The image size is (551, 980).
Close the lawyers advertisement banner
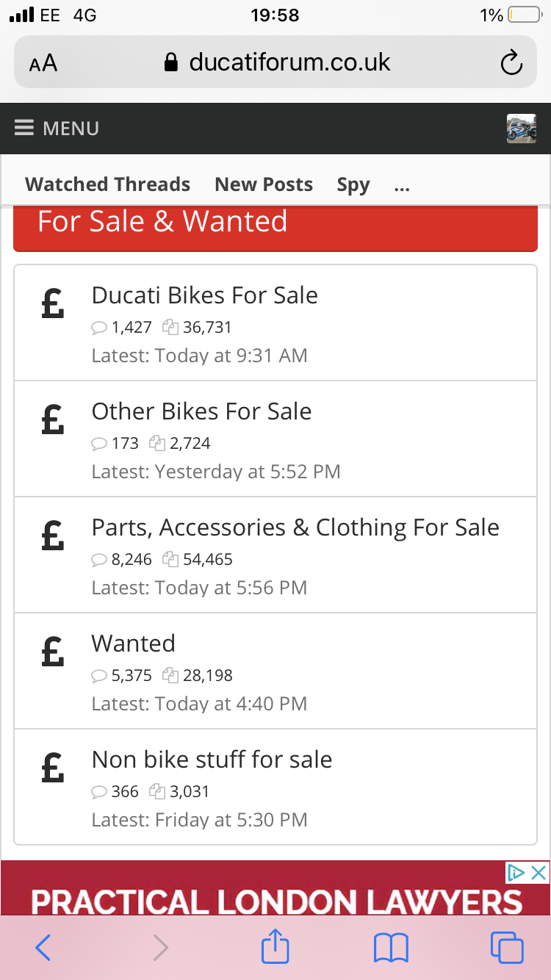[x=539, y=873]
